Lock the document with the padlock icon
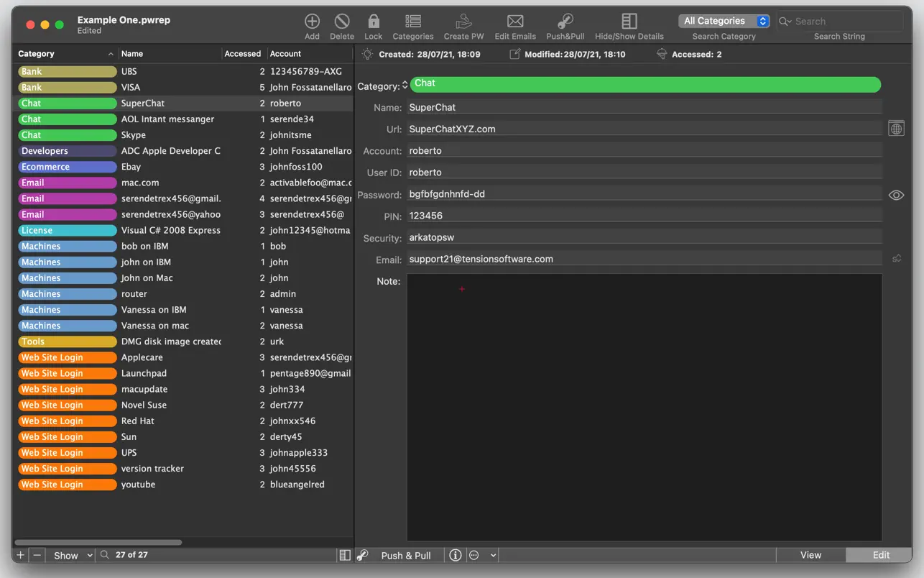924x578 pixels. (373, 22)
